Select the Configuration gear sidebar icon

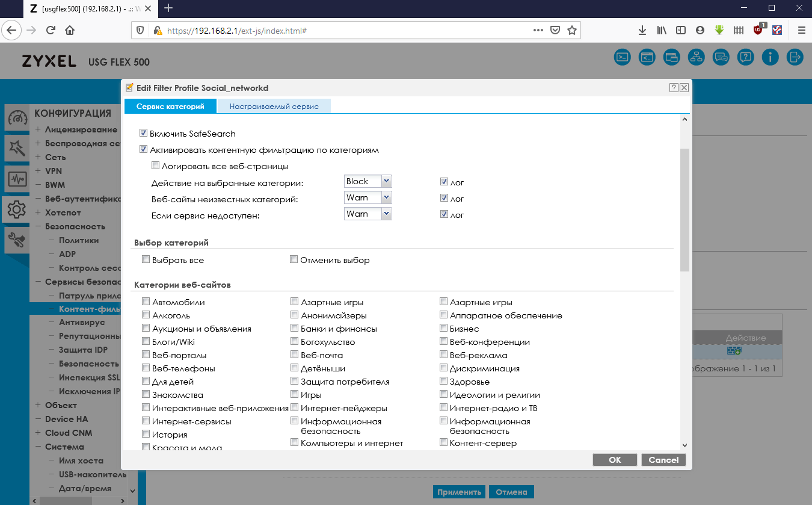(17, 209)
